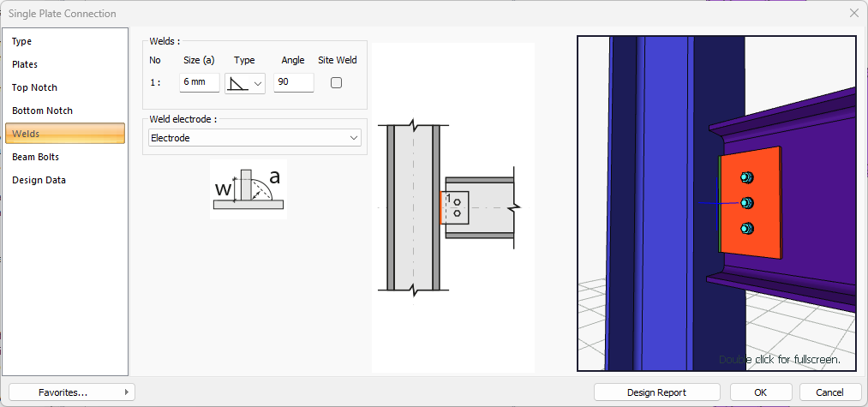Click the 'Weld electrode :' group label
868x407 pixels.
click(x=183, y=119)
